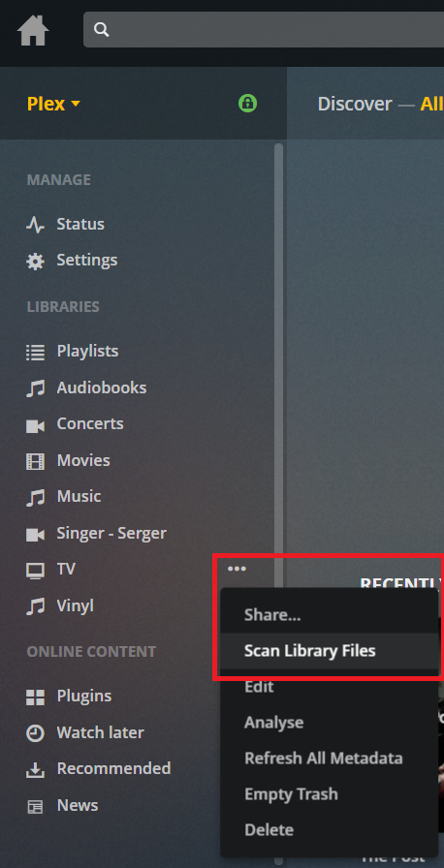The height and width of the screenshot is (868, 444).
Task: Open Settings via the gear icon
Action: click(36, 261)
